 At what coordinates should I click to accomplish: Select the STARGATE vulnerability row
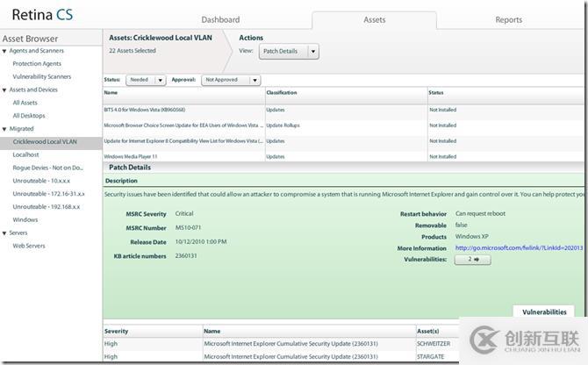(x=281, y=357)
